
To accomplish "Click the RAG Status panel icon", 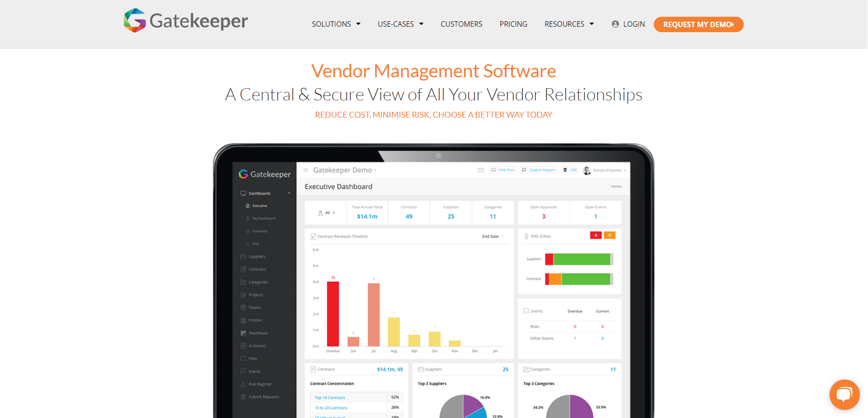I will [526, 236].
